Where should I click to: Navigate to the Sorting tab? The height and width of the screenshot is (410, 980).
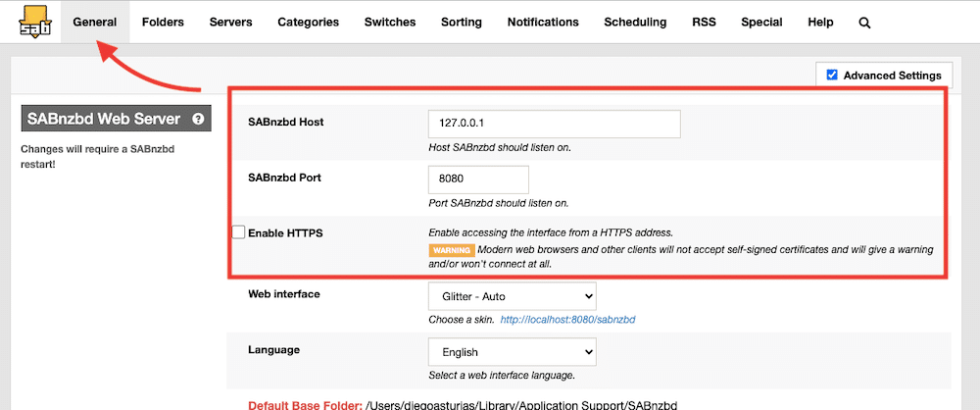point(461,22)
